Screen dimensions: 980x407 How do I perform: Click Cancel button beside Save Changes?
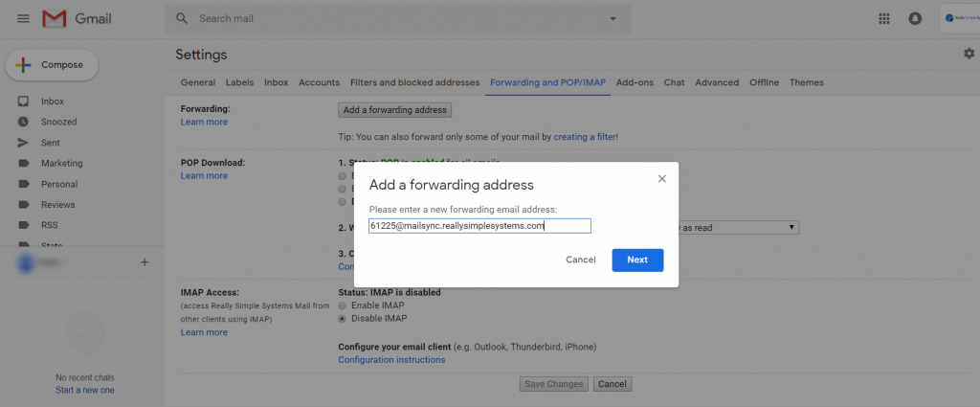612,384
